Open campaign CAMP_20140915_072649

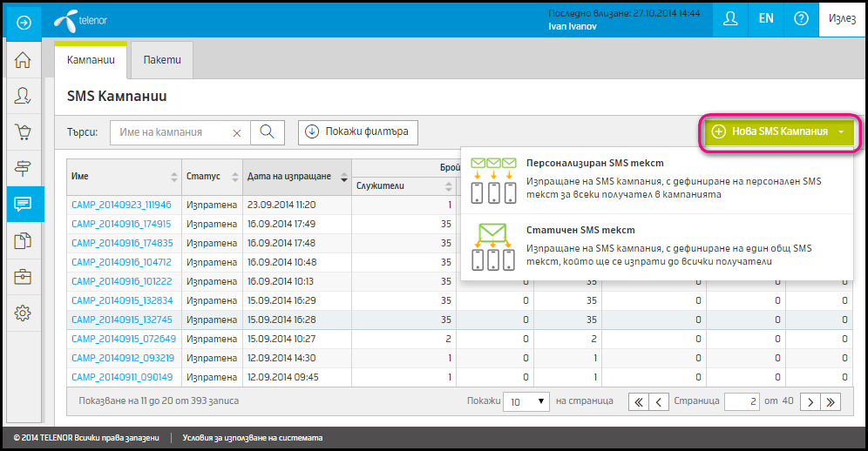tap(124, 339)
